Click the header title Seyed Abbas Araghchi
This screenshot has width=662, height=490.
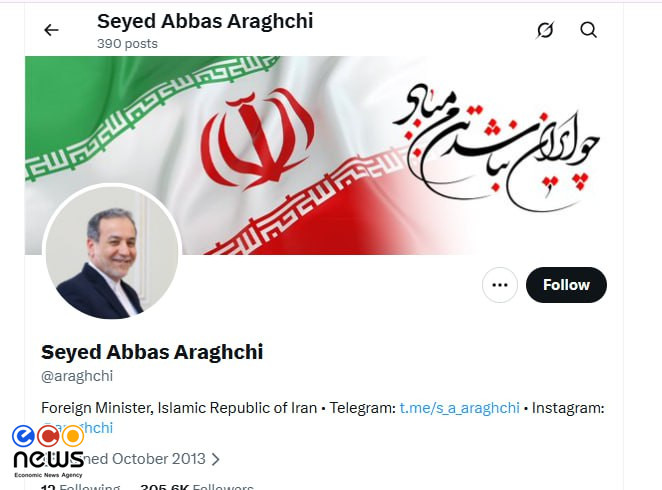(x=205, y=21)
